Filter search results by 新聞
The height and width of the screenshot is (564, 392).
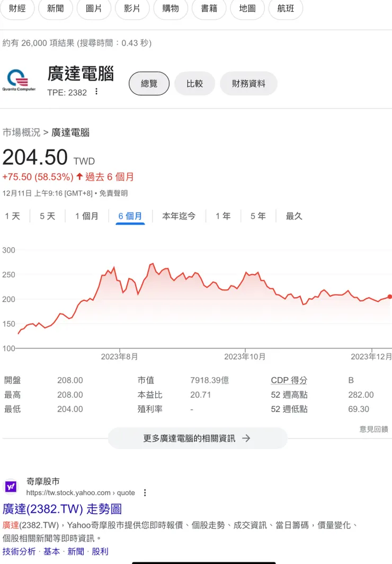click(56, 8)
